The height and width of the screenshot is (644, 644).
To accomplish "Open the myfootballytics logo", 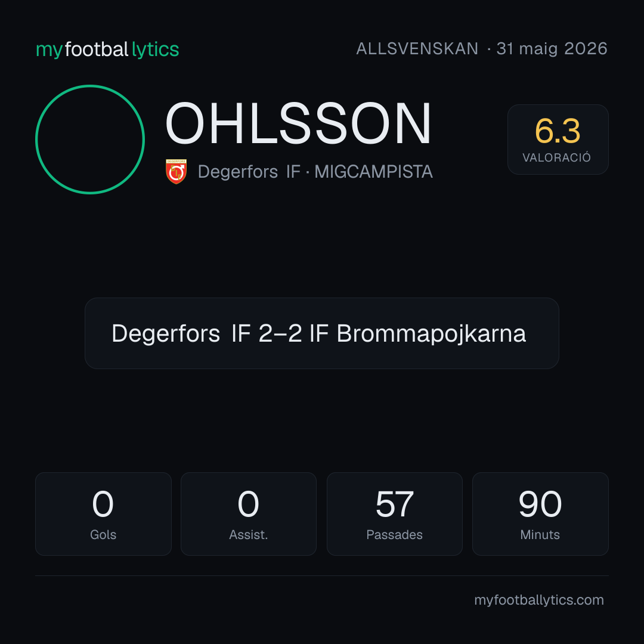I will 107,49.
